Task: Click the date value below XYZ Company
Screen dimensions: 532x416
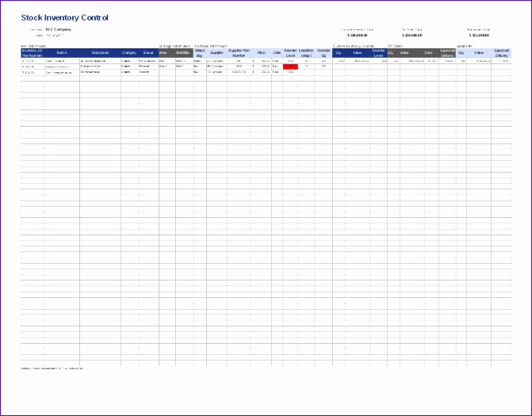Action: click(x=55, y=35)
